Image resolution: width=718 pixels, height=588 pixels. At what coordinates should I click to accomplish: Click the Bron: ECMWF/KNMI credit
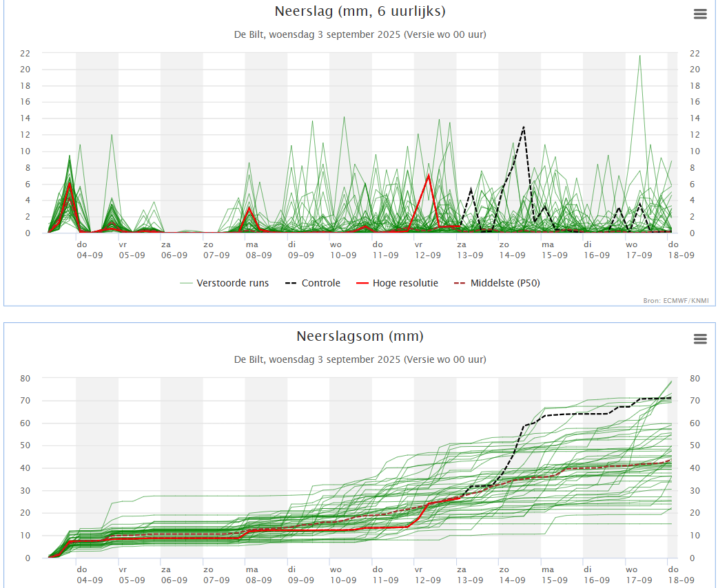676,301
